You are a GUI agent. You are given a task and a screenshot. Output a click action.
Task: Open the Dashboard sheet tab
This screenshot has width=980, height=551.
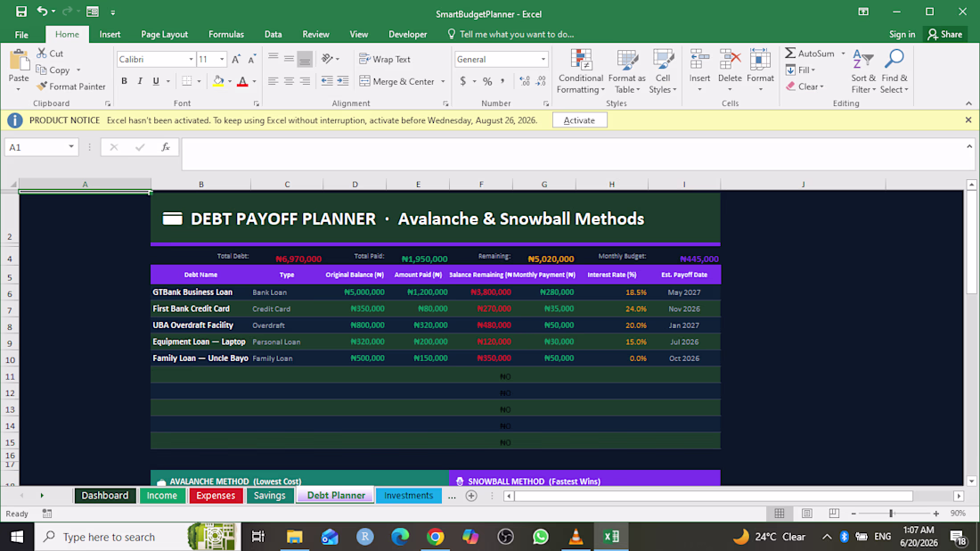click(105, 496)
